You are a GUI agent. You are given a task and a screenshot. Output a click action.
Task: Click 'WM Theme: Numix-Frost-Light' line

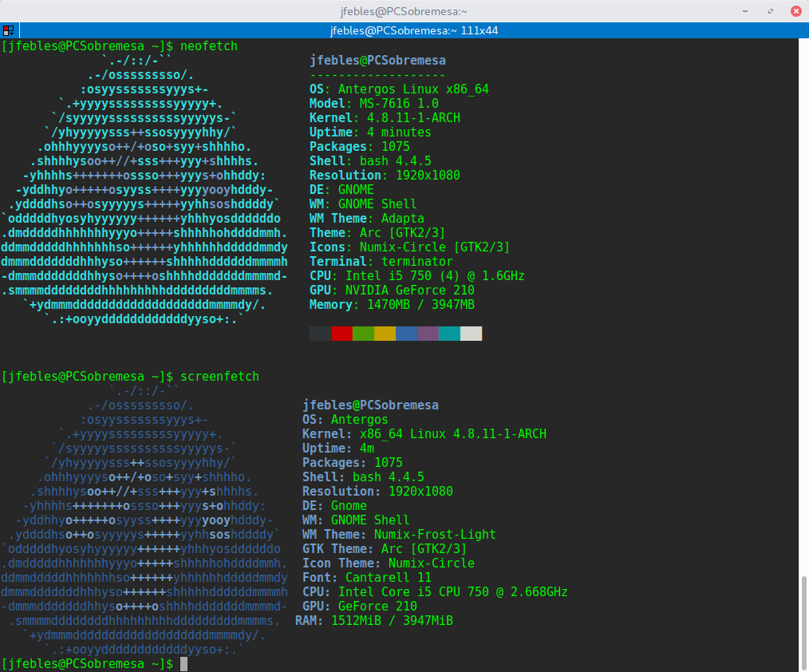point(399,535)
